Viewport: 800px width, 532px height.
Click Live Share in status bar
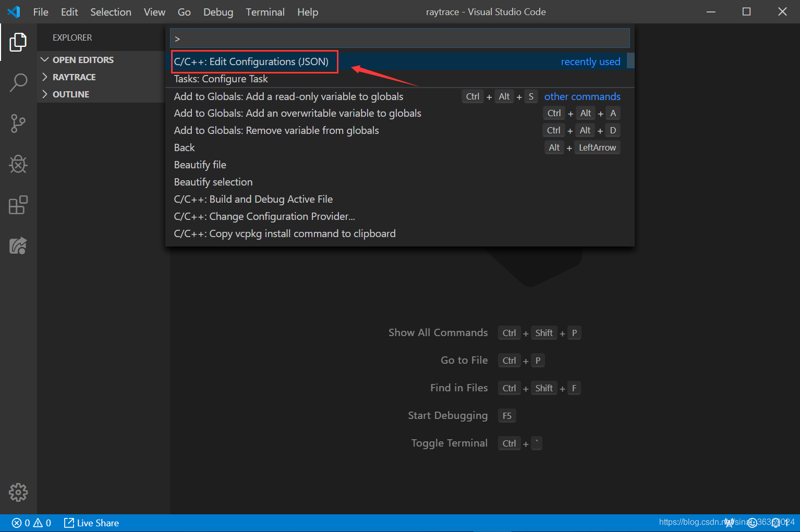coord(91,523)
